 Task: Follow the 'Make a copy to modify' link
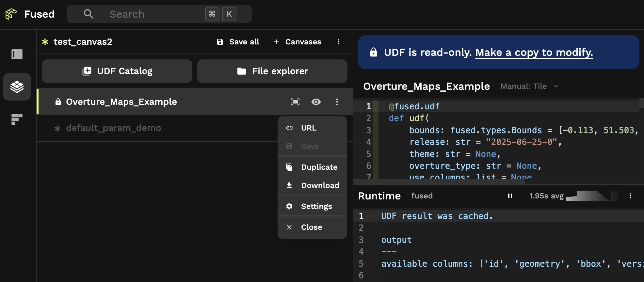[x=534, y=52]
